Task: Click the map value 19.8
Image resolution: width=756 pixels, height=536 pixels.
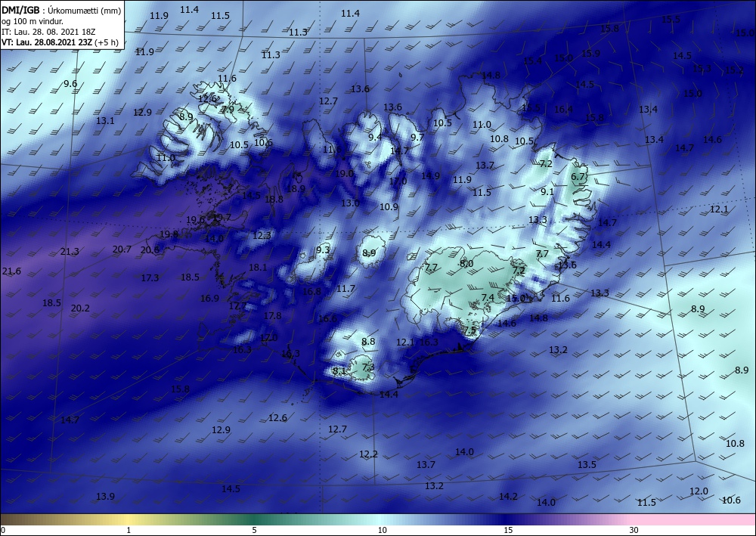Action: [x=169, y=234]
